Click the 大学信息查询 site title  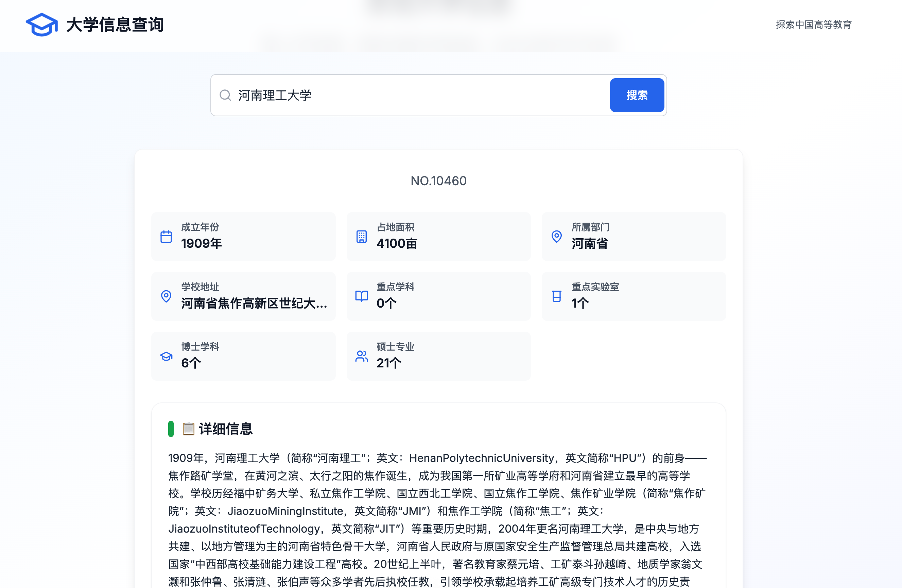(x=115, y=25)
